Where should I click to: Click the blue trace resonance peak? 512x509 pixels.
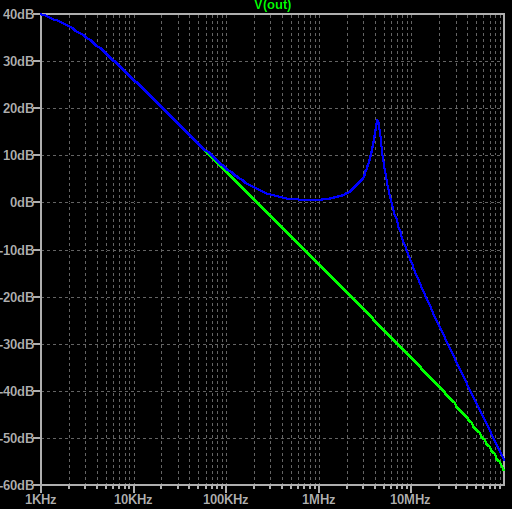coord(377,121)
